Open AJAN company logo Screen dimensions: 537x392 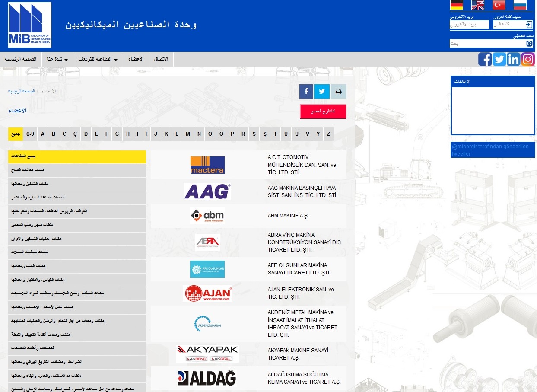pos(207,293)
